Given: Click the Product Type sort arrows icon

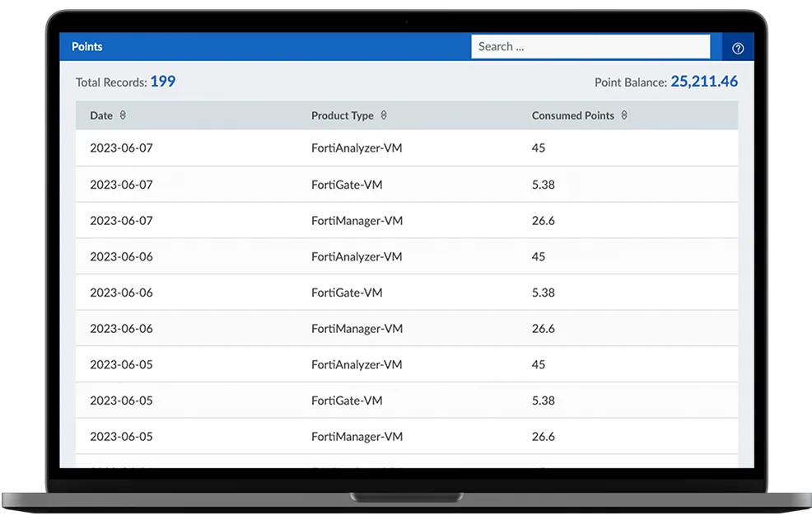Looking at the screenshot, I should tap(384, 115).
